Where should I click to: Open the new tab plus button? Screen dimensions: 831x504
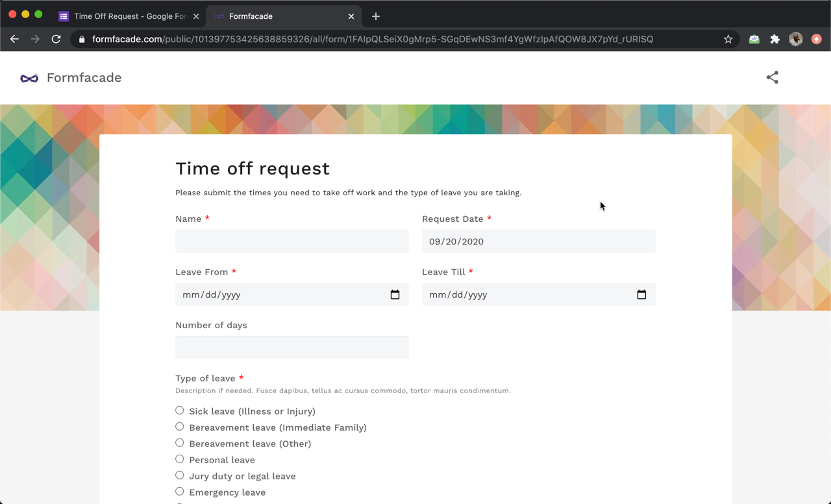[376, 16]
